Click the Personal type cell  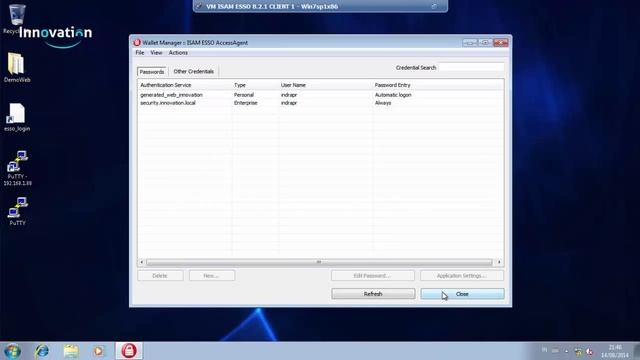point(244,95)
